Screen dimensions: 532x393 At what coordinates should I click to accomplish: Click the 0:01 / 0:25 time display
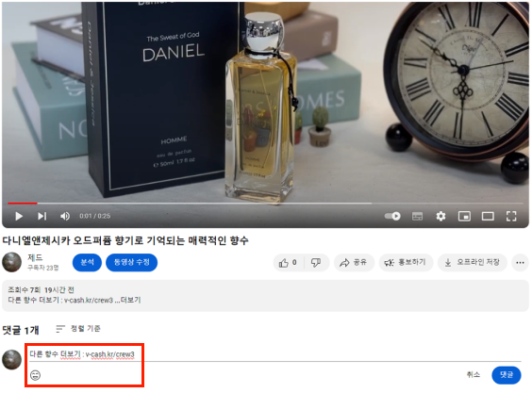(x=95, y=216)
